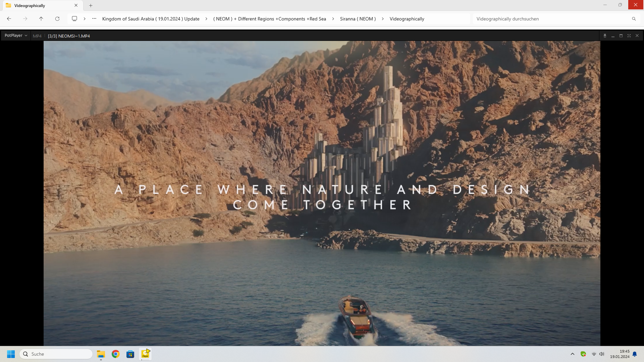The height and width of the screenshot is (362, 644).
Task: Minimize the File Explorer window
Action: coord(605,5)
